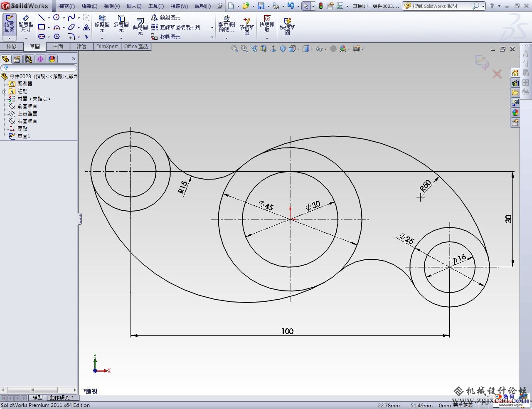
Task: Click the Save icon in title toolbar
Action: pyautogui.click(x=261, y=6)
